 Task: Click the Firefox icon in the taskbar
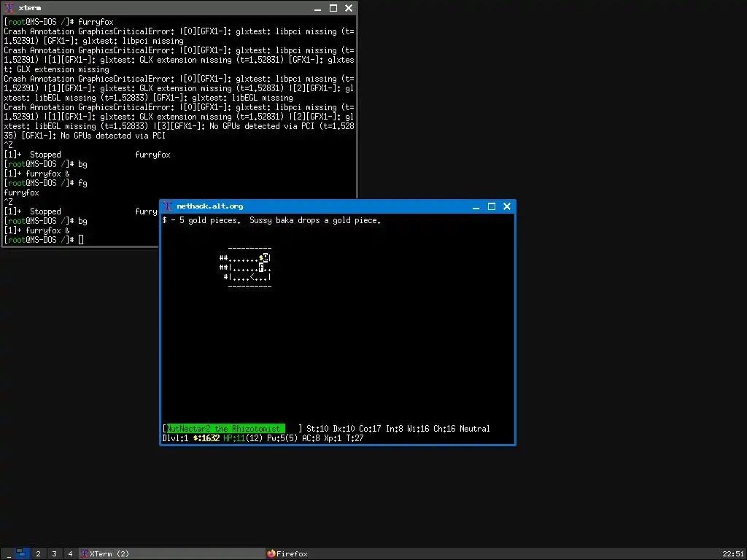[271, 554]
